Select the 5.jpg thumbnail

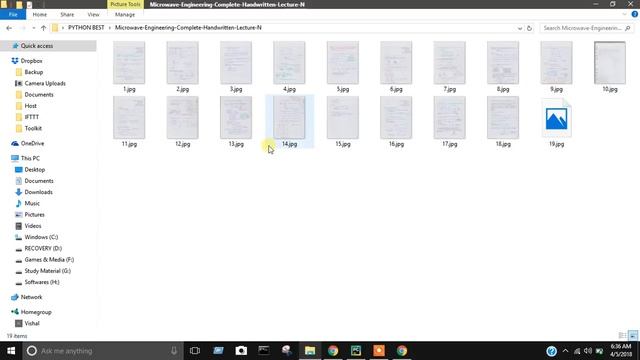(342, 62)
